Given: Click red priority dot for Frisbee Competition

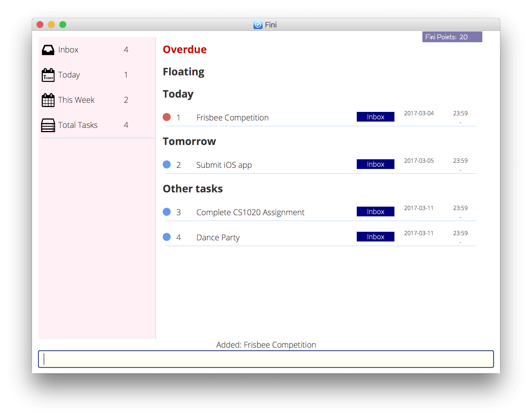Looking at the screenshot, I should (x=167, y=117).
